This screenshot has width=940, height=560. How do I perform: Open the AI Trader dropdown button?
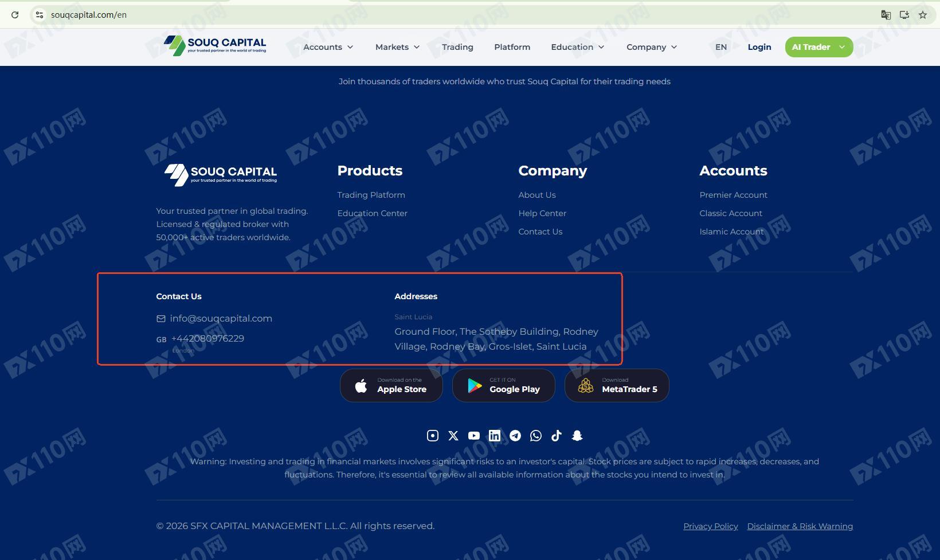pyautogui.click(x=818, y=47)
